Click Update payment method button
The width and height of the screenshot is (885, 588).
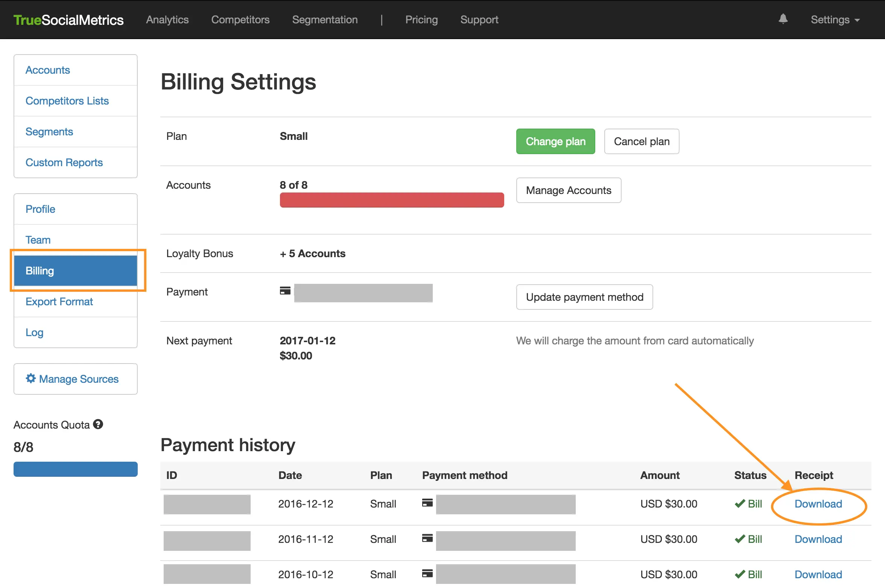click(584, 297)
